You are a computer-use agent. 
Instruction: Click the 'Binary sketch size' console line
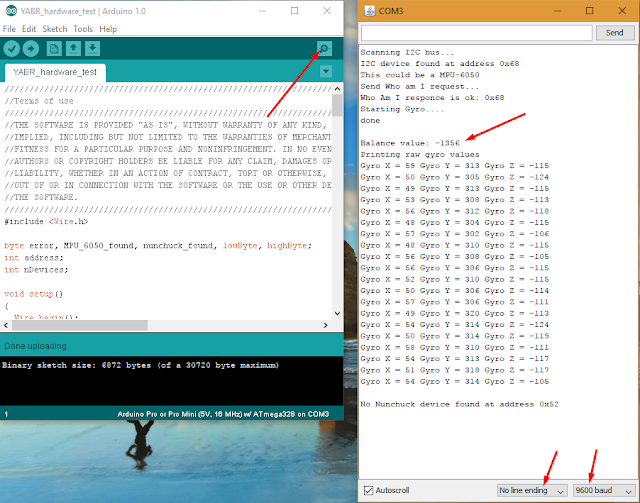pyautogui.click(x=140, y=365)
